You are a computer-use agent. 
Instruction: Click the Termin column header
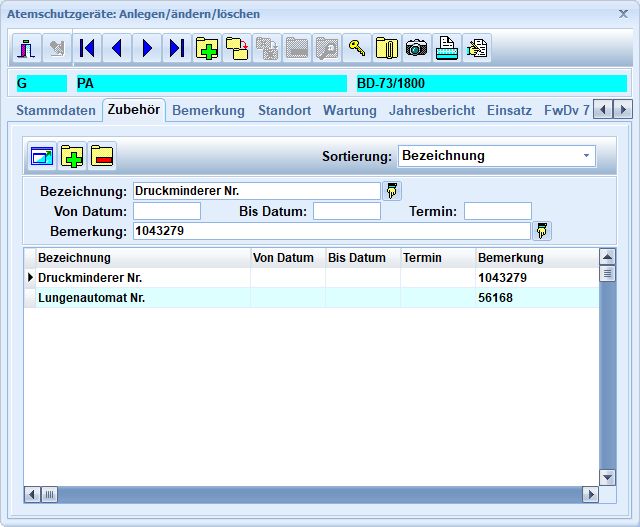click(x=438, y=258)
